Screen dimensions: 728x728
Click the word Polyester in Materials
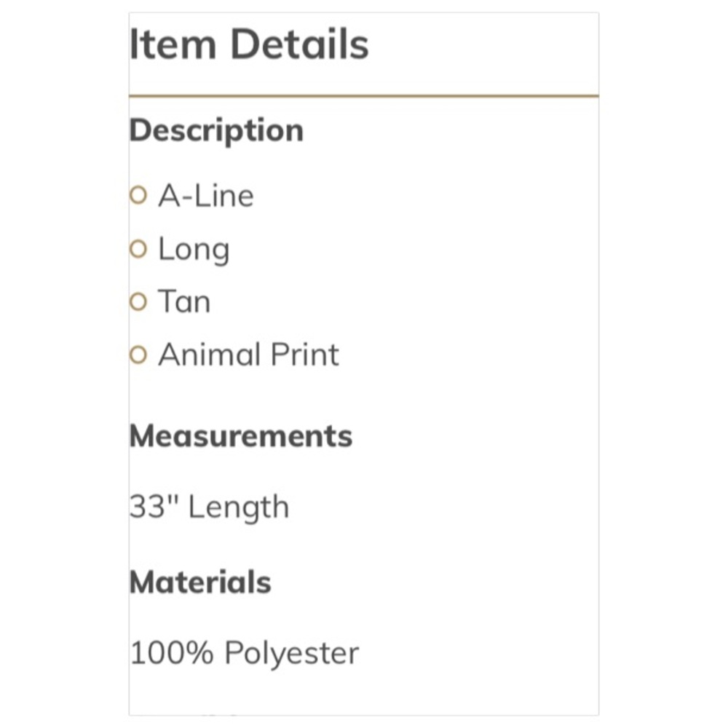point(292,654)
